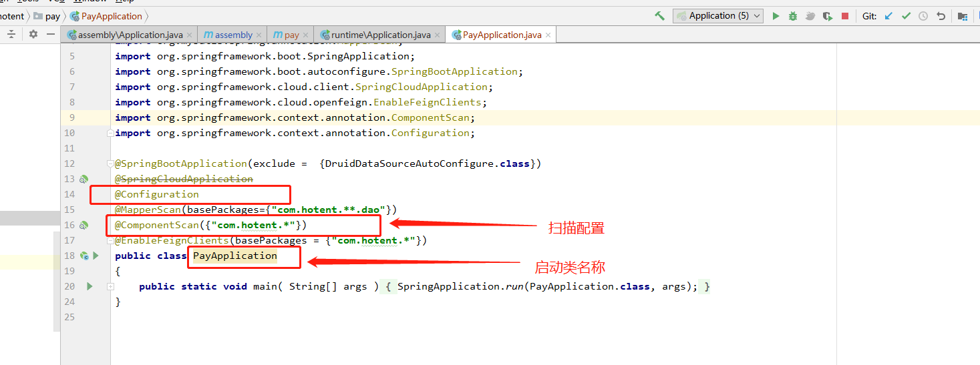Click the @SpringBootApplication annotation on line 12
The height and width of the screenshot is (365, 980).
point(180,163)
